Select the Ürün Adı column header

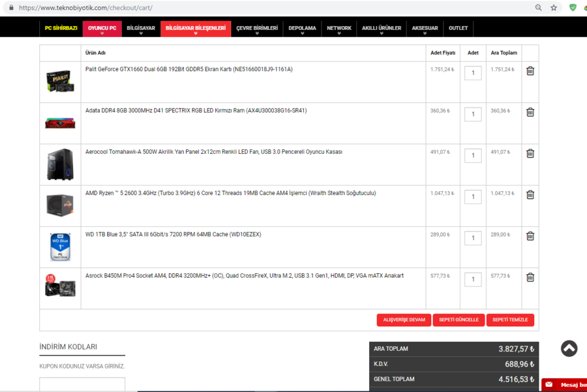click(95, 53)
